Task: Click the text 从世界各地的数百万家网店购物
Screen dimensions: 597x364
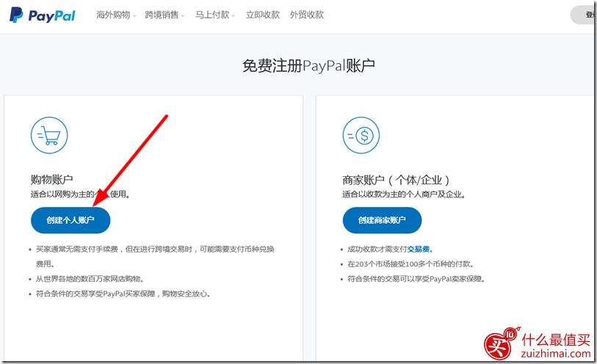Action: pos(90,279)
